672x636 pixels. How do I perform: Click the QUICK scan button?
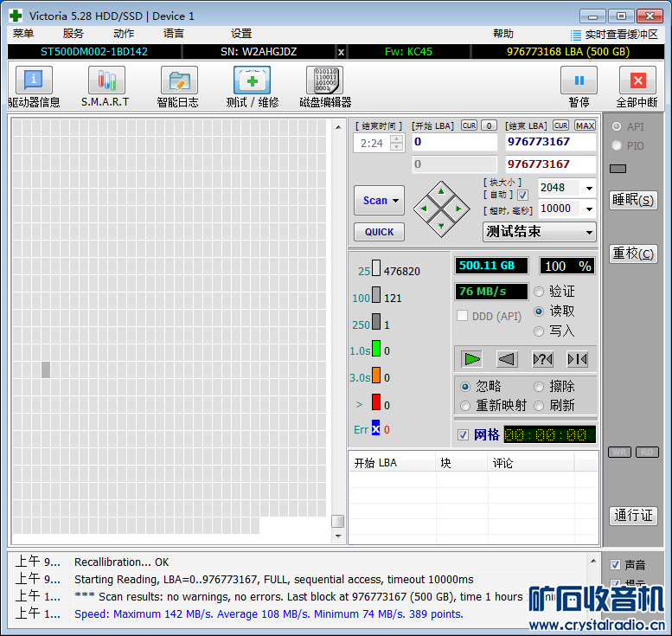(x=379, y=232)
